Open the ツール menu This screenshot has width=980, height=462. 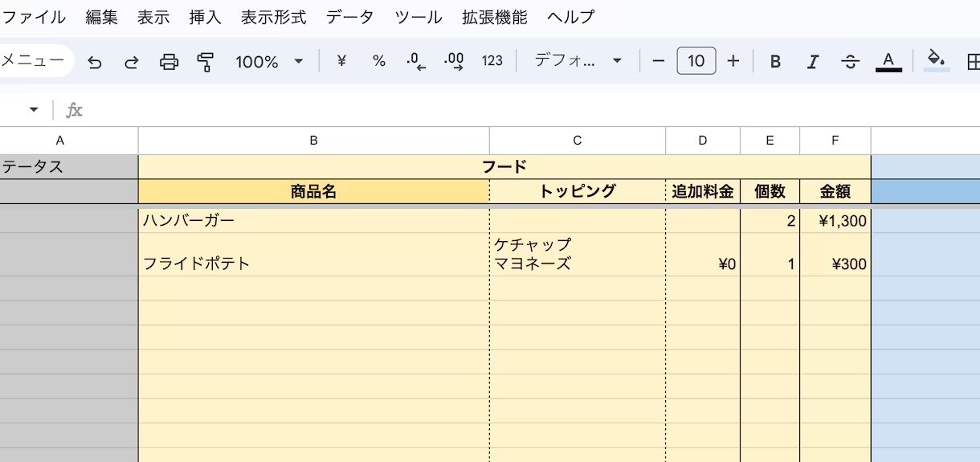pos(419,17)
